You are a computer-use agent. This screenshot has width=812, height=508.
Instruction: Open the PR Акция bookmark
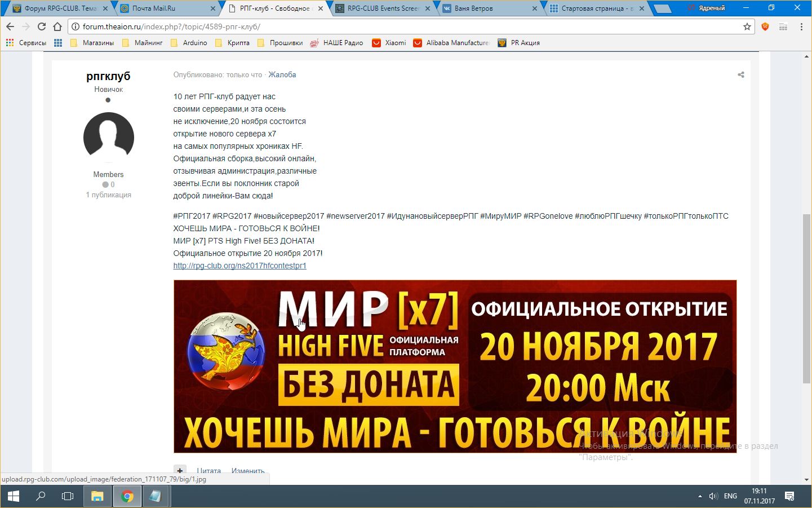coord(520,43)
